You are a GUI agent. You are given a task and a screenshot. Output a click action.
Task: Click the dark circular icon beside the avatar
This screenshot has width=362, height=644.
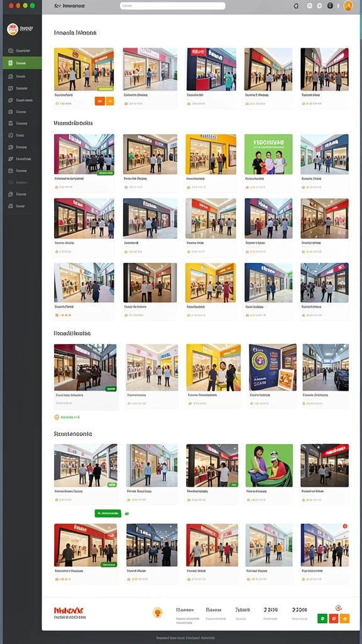pos(330,6)
